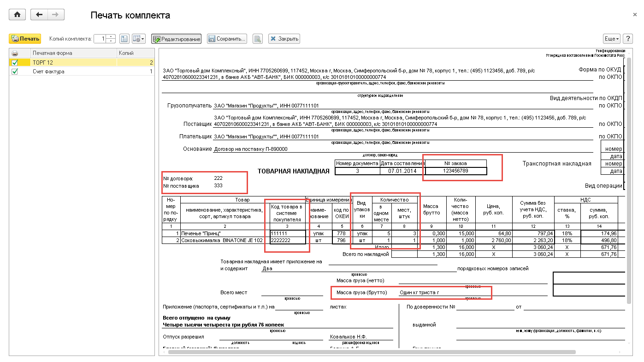Select the ТОРГ 12 row

pos(82,63)
